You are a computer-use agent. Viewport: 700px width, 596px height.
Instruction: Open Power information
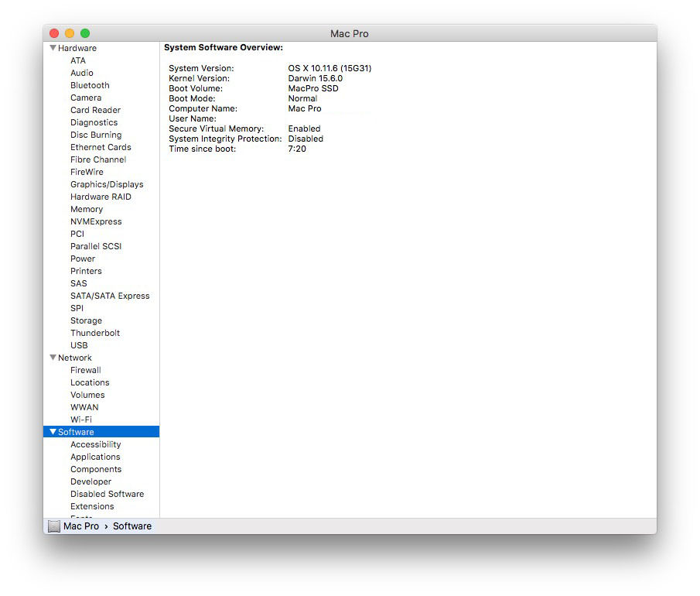(83, 259)
